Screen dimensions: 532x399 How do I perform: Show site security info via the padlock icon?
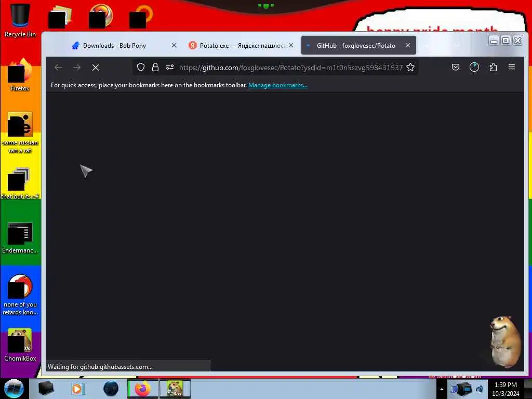[x=155, y=67]
